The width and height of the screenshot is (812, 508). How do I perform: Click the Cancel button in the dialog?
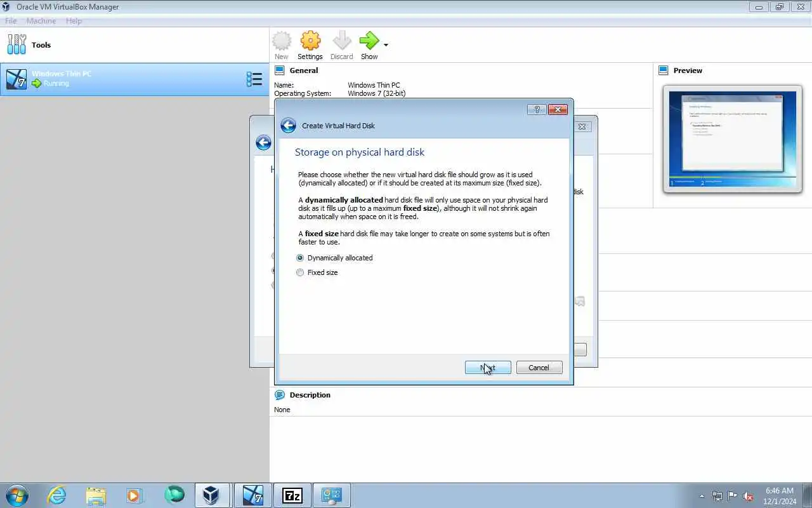(x=539, y=368)
